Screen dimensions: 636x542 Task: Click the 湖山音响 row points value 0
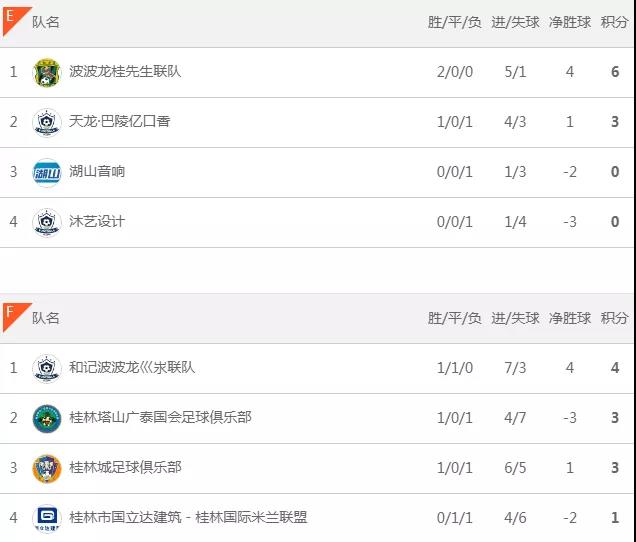(615, 172)
